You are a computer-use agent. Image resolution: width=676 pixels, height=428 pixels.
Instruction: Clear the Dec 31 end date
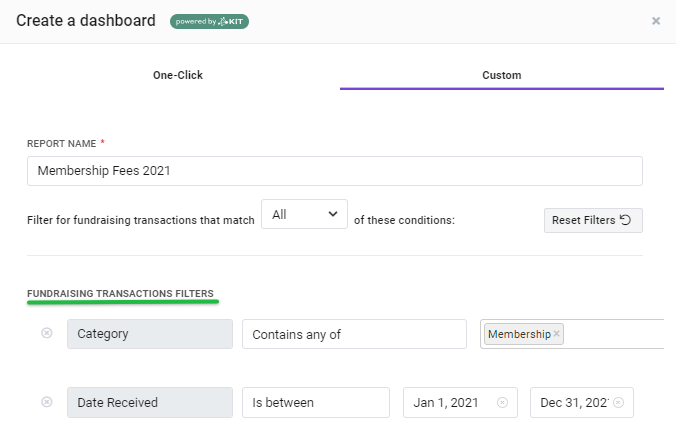(x=618, y=402)
